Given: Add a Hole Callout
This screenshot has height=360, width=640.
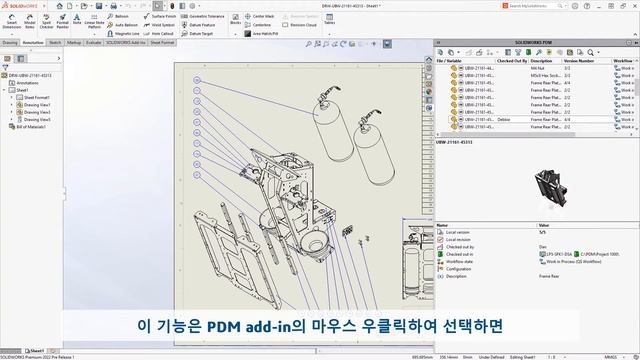Looking at the screenshot, I should (x=158, y=33).
